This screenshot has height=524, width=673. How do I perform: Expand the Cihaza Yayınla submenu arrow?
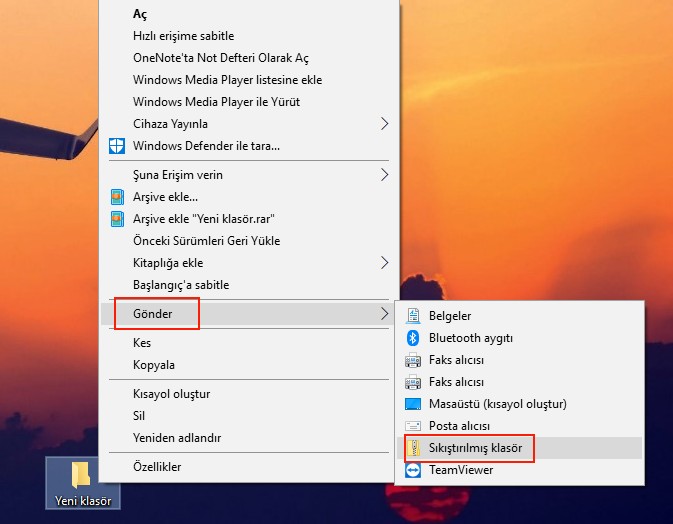385,124
